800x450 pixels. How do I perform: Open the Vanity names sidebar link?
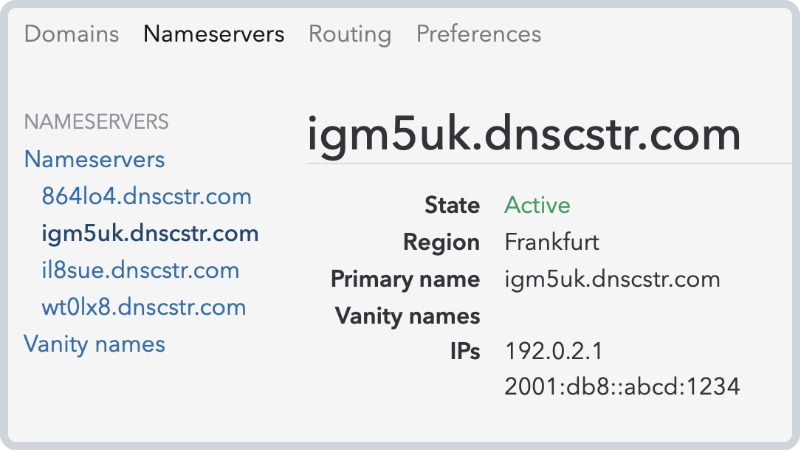pos(94,344)
